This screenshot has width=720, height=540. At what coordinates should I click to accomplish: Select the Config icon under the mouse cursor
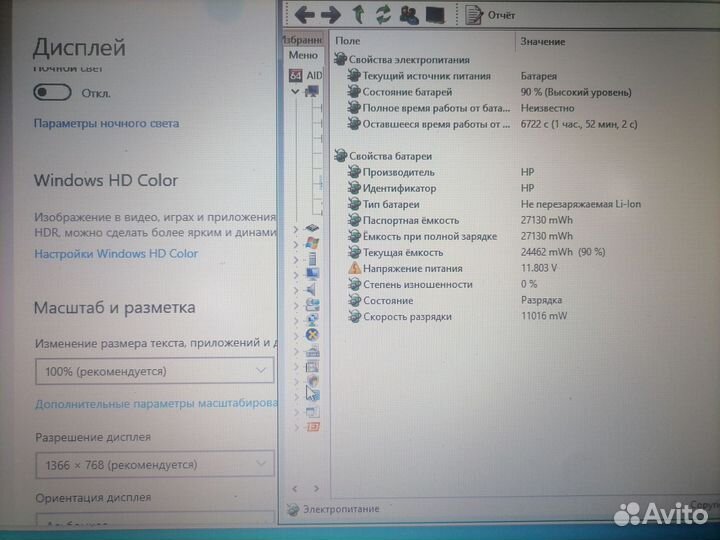313,395
